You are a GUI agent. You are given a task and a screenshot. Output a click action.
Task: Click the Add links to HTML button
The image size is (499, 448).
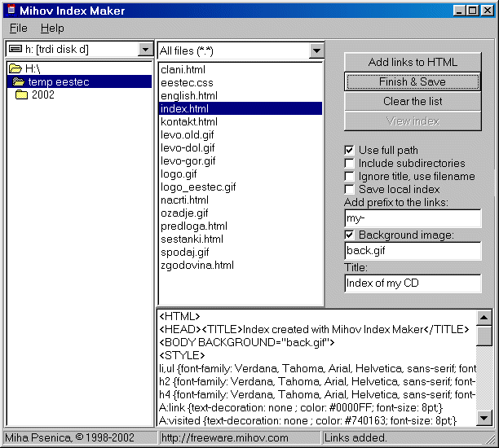click(413, 62)
